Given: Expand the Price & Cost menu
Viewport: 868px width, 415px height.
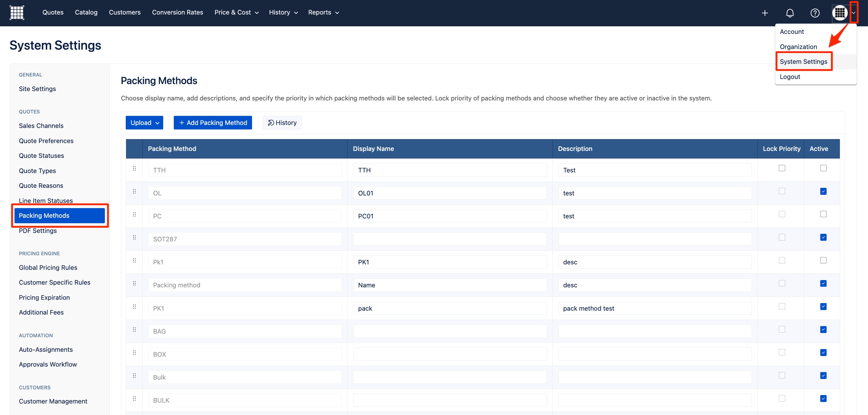Looking at the screenshot, I should (x=237, y=12).
